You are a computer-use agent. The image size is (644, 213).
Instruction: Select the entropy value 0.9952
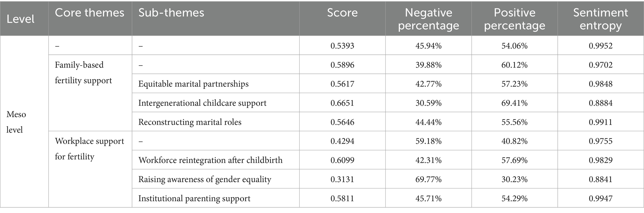pos(600,46)
